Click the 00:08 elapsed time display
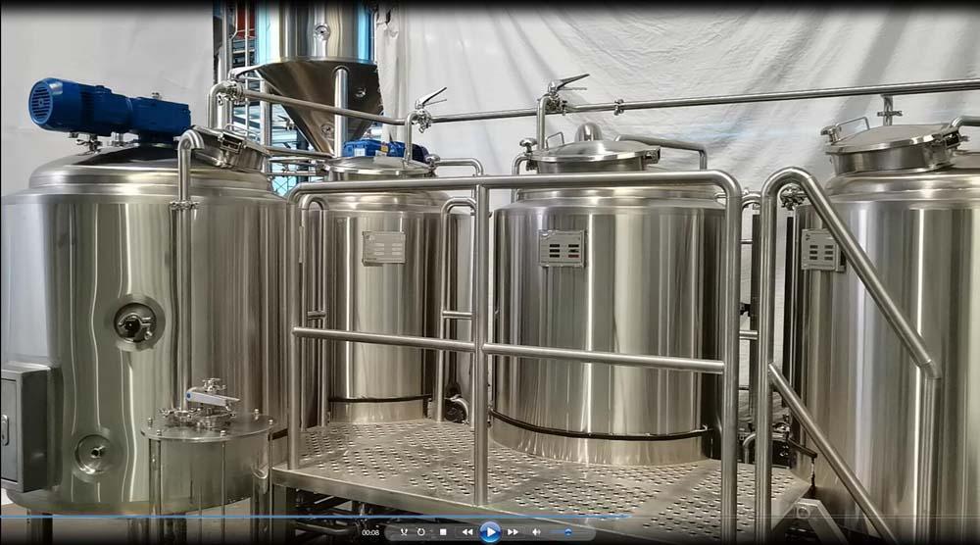Viewport: 980px width, 545px height. pos(370,533)
